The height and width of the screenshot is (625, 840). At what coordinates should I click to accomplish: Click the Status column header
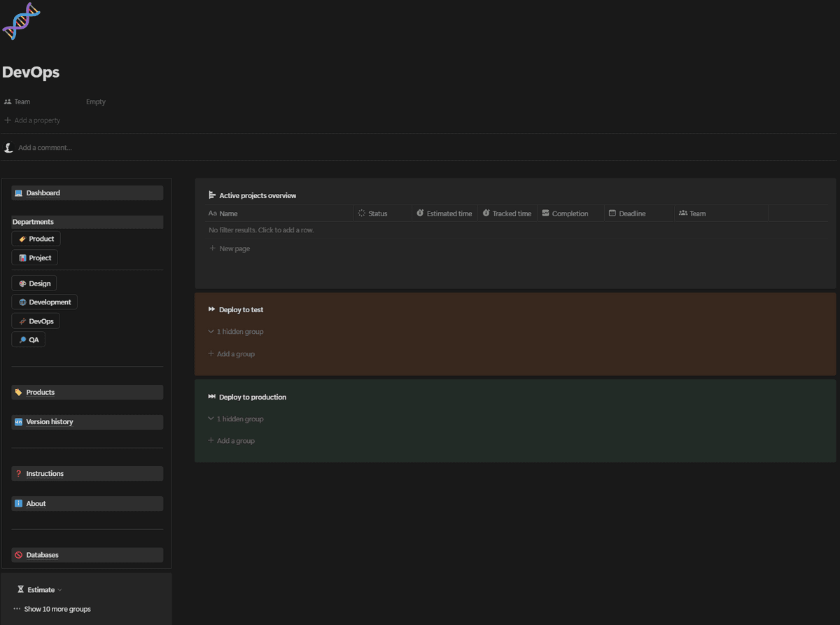coord(377,213)
